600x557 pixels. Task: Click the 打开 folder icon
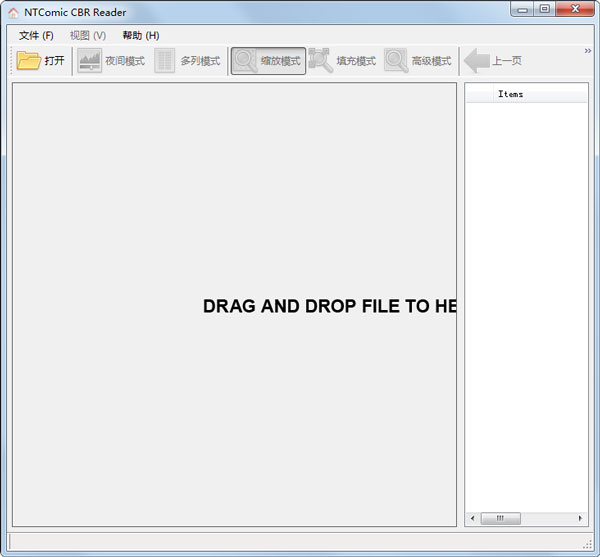point(28,60)
